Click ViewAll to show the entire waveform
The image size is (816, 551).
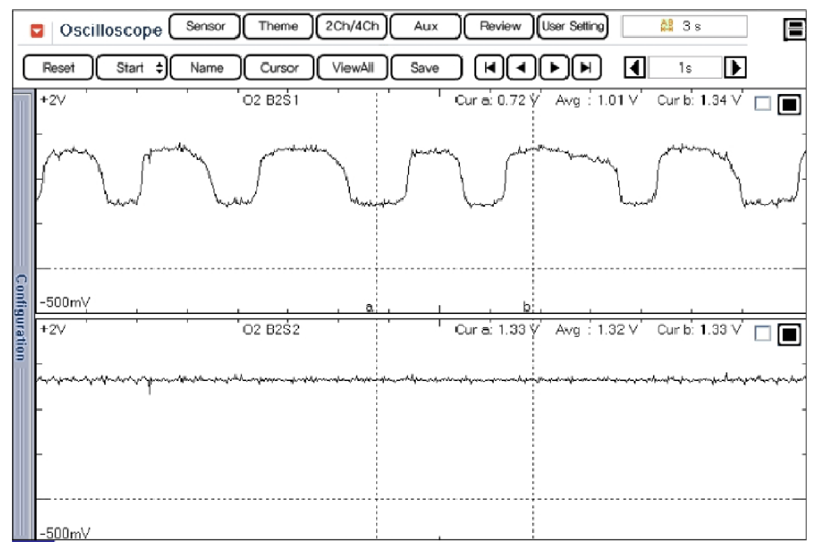point(351,68)
